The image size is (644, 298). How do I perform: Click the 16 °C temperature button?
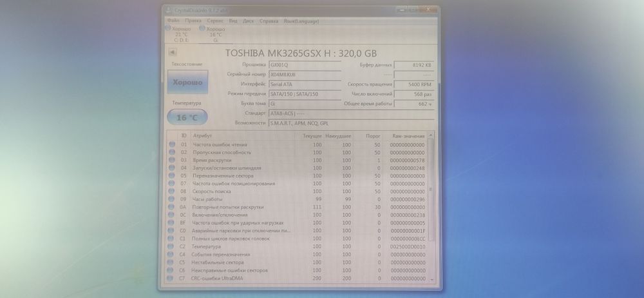pos(187,118)
